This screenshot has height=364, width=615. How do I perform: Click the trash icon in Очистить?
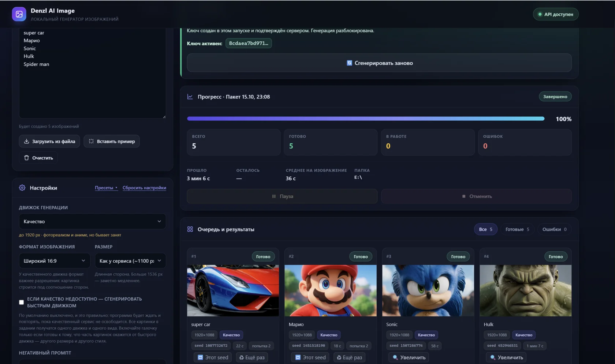(x=26, y=158)
